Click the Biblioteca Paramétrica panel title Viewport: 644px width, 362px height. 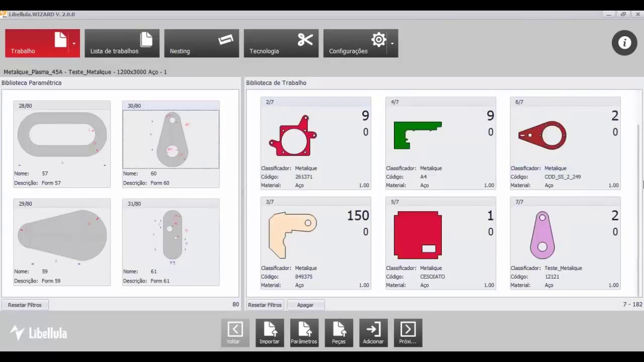click(32, 83)
